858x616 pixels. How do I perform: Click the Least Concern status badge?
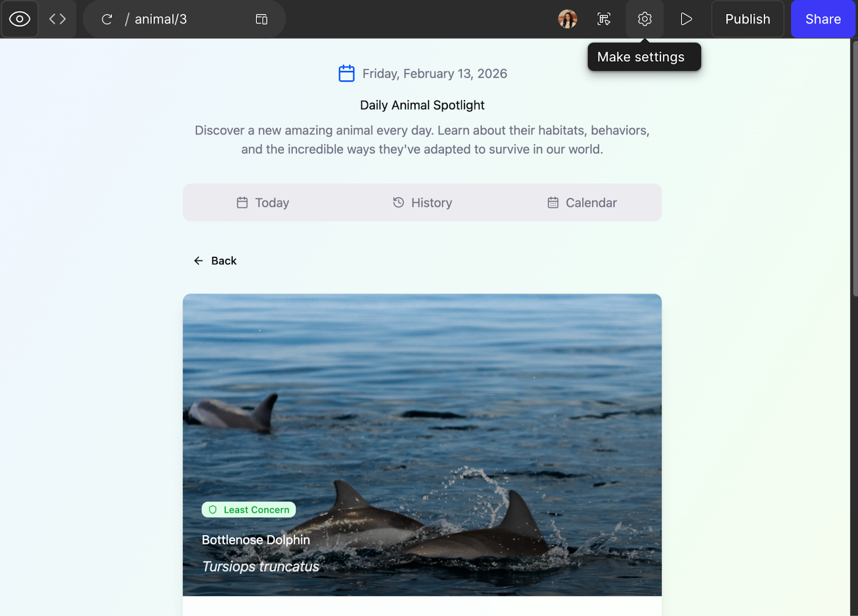point(249,510)
